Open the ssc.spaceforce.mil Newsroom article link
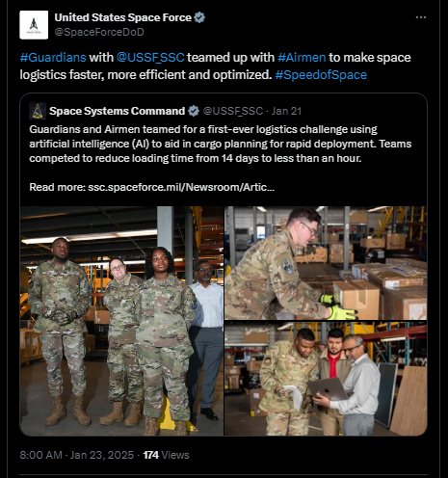 coord(181,187)
